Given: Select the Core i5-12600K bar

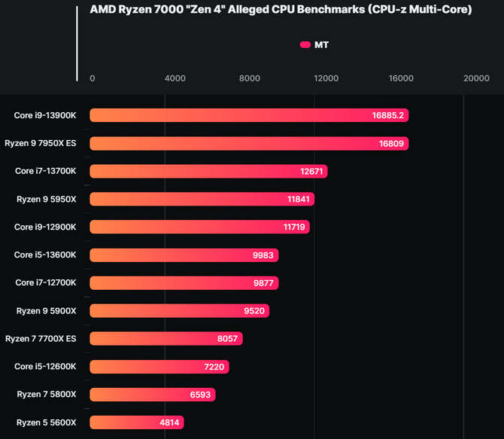Looking at the screenshot, I should tap(159, 366).
